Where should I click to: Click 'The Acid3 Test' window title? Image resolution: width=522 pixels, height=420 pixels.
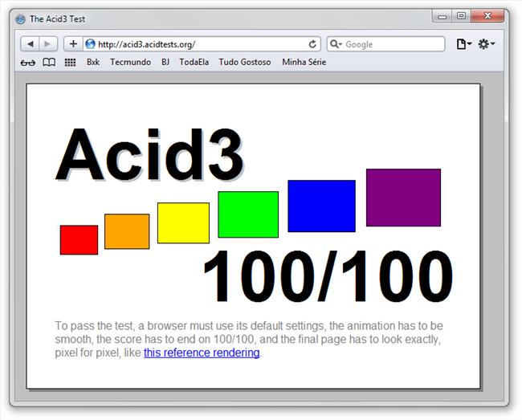(57, 19)
